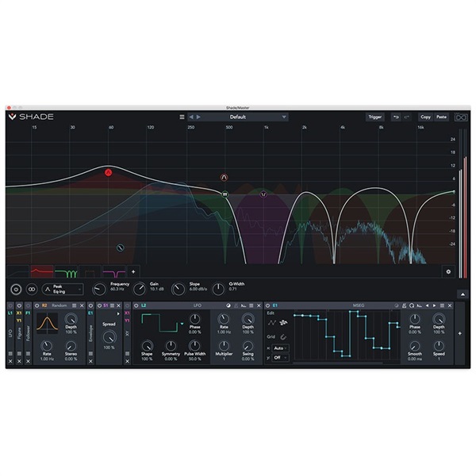Adjust the Slope knob
Screen dimensions: 476x476
click(x=178, y=290)
